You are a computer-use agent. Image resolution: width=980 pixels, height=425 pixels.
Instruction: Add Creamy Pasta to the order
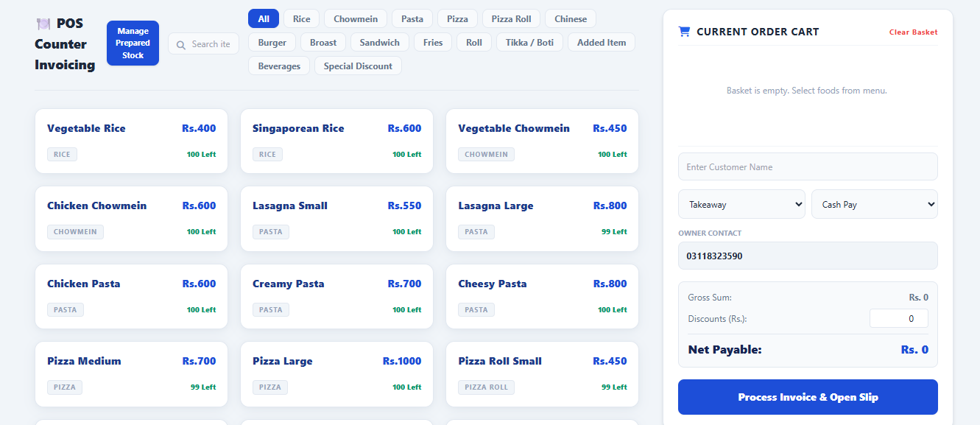click(336, 296)
